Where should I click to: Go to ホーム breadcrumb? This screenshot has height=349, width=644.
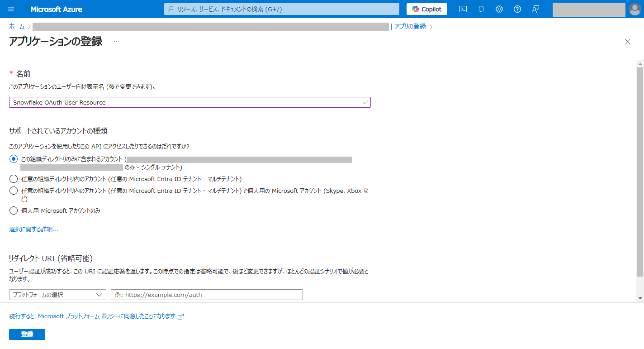pos(17,26)
